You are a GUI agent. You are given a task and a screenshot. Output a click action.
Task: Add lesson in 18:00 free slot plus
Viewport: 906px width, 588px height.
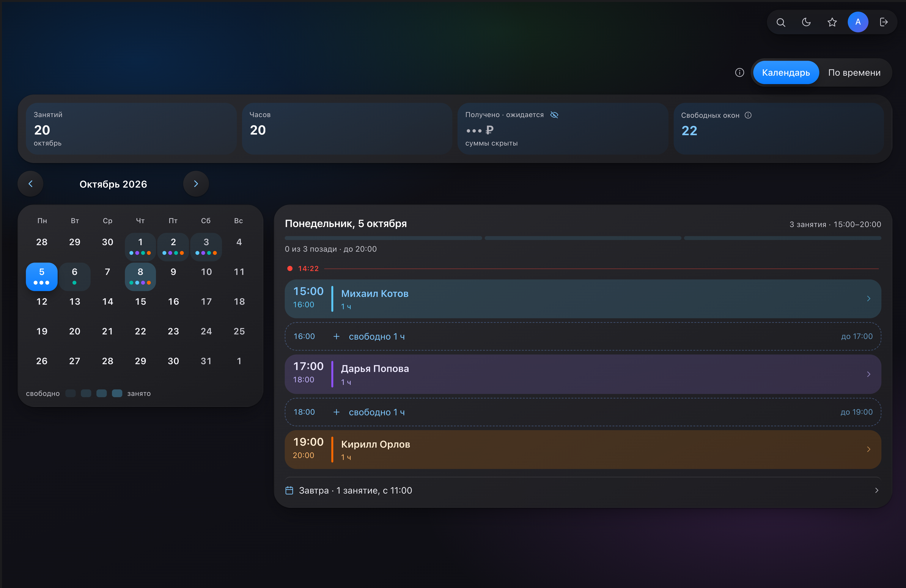(337, 412)
